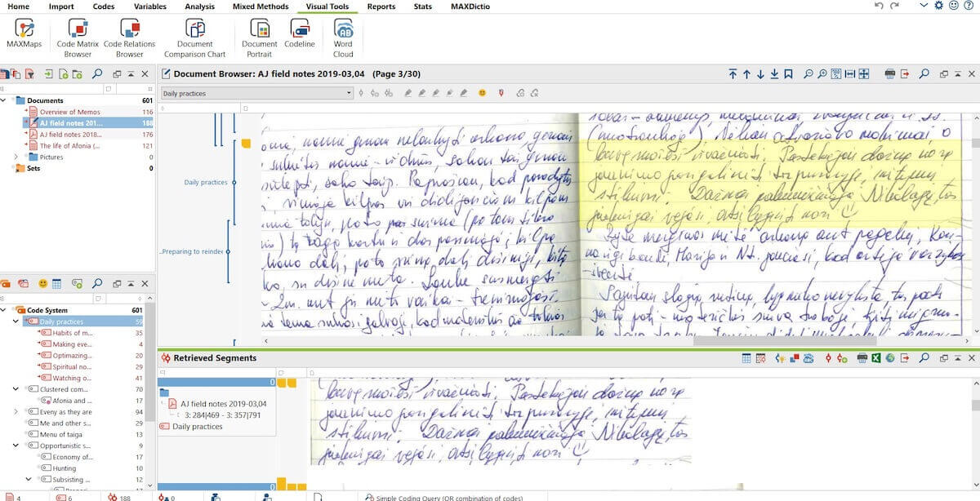
Task: Click the undo arrow at top right
Action: coord(880,6)
